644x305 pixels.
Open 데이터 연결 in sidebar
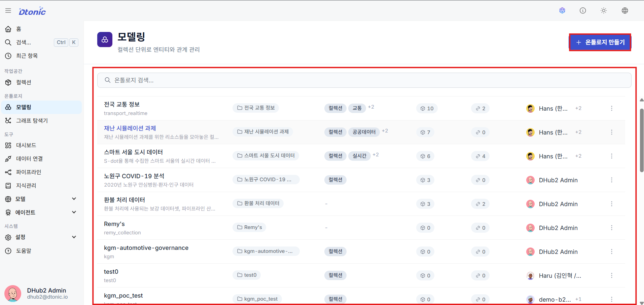42,159
